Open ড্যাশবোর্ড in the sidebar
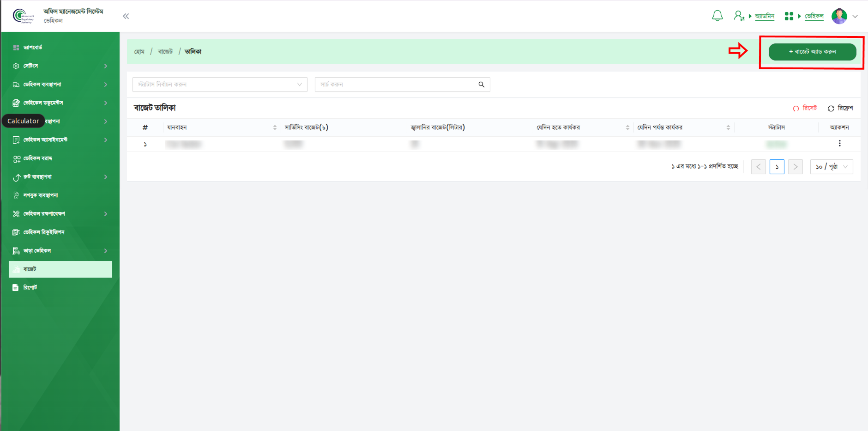The height and width of the screenshot is (431, 868). [33, 48]
